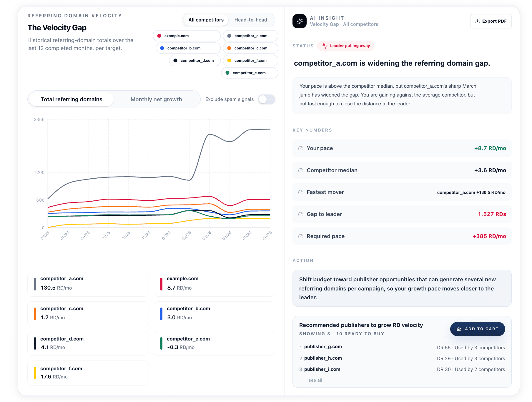Select the example.com 8.7 RD/mo card
This screenshot has width=532, height=402.
tap(214, 284)
